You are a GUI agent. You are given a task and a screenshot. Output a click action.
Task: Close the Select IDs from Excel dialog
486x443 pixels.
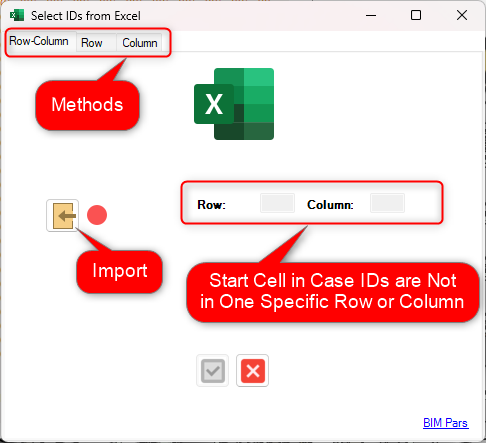point(462,15)
